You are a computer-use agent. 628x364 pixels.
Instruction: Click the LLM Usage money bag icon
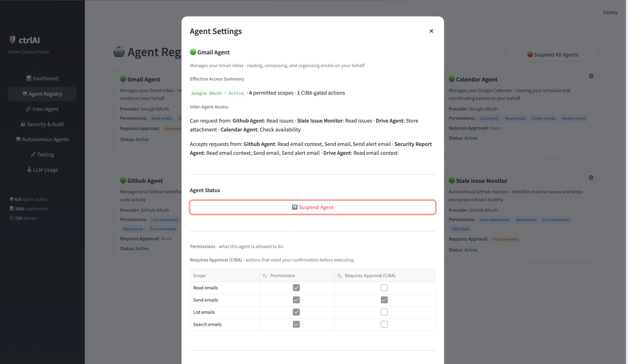[29, 170]
